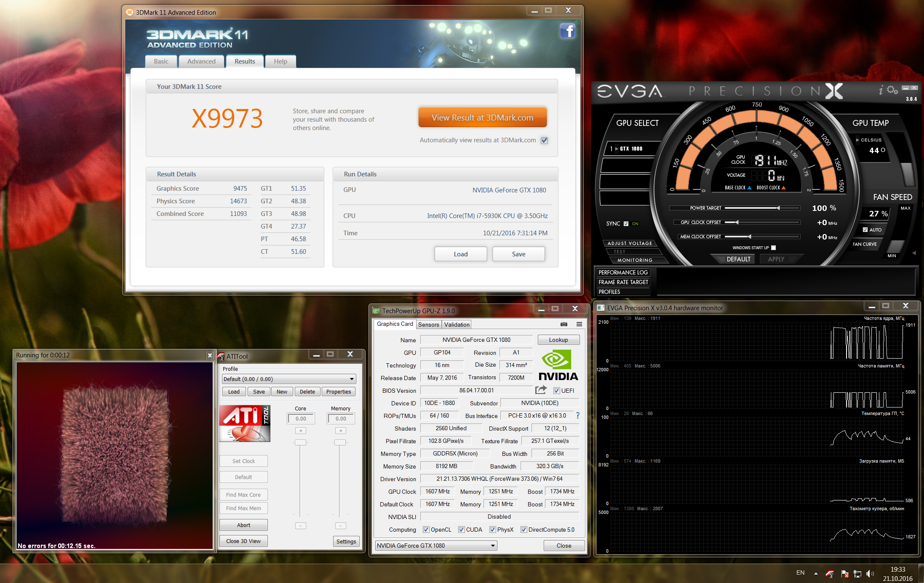
Task: Enable Windows Start Up checkbox
Action: point(773,248)
